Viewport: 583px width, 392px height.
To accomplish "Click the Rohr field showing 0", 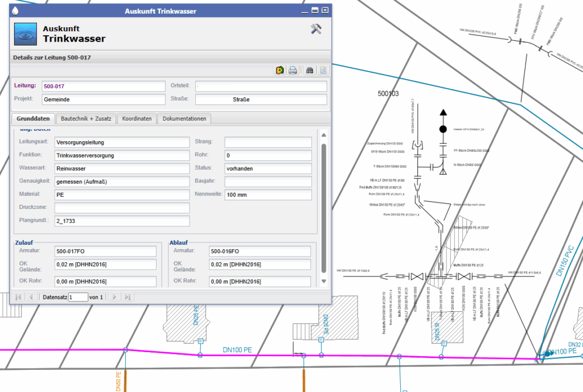I will (x=268, y=156).
